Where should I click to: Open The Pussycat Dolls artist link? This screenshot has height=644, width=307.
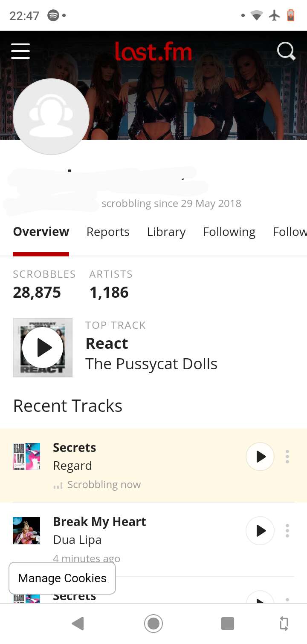[x=151, y=364]
